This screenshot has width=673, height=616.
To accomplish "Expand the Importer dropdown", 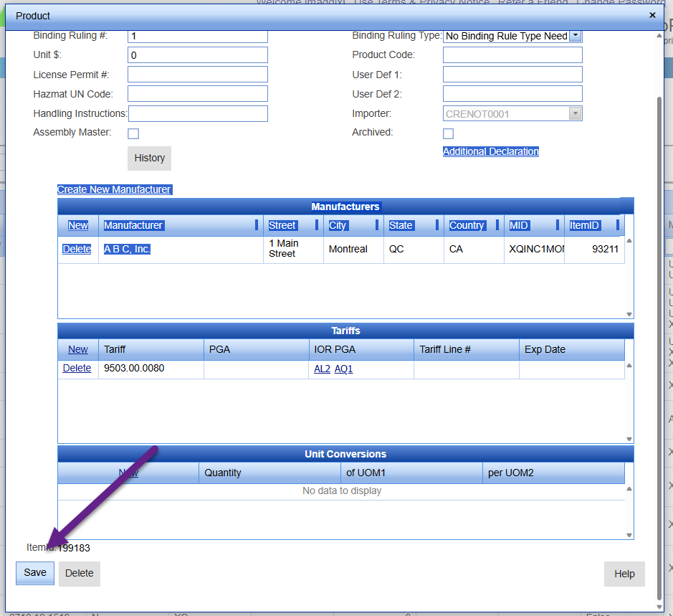I will [x=575, y=113].
